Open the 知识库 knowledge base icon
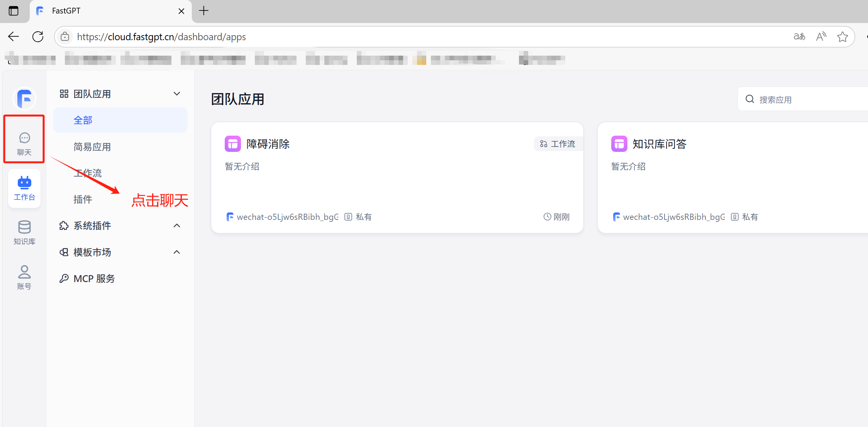The width and height of the screenshot is (868, 427). coord(24,232)
